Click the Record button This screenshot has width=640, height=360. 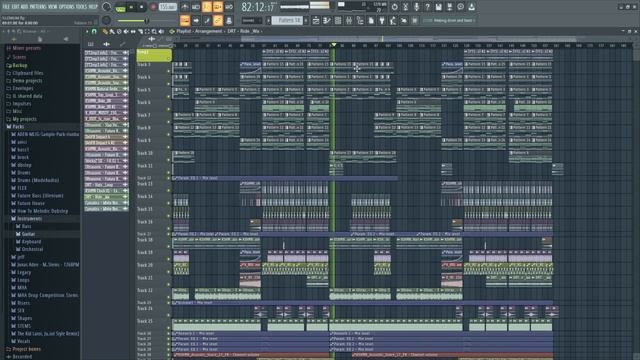click(153, 7)
